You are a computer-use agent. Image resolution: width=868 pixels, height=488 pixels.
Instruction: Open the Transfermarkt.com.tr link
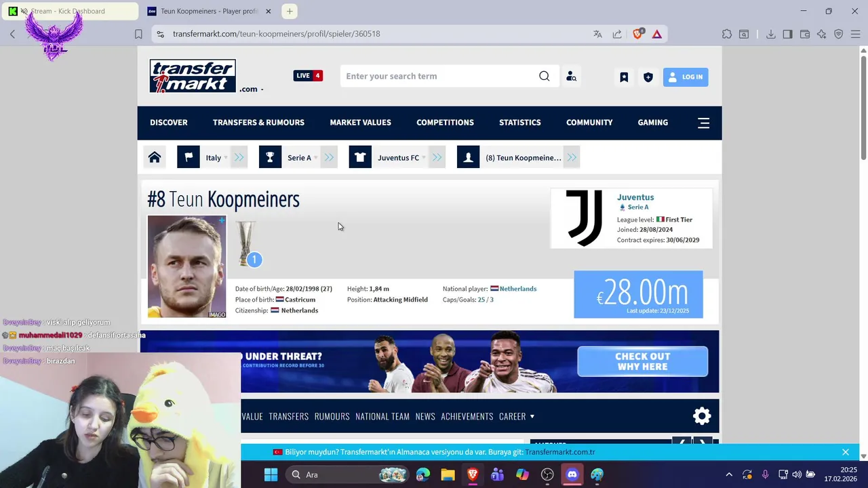tap(560, 452)
